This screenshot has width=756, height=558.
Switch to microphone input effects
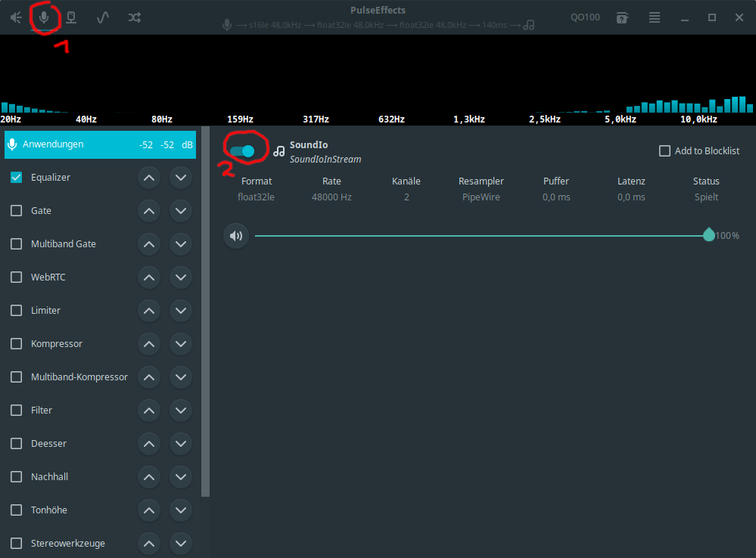coord(44,17)
